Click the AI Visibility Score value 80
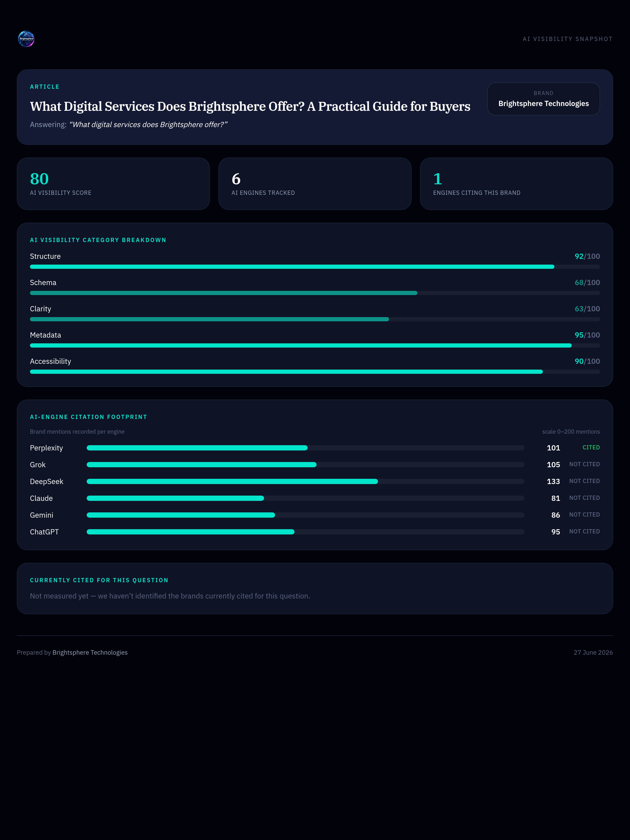The width and height of the screenshot is (630, 840). (39, 179)
